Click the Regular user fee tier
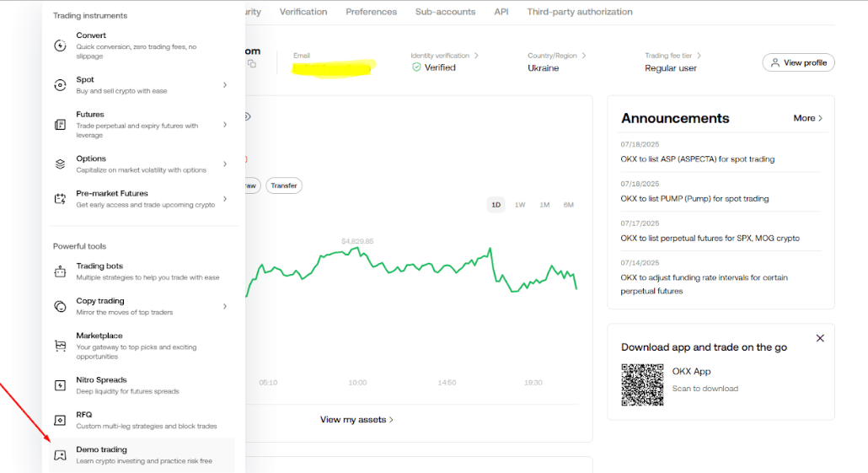 (x=670, y=68)
